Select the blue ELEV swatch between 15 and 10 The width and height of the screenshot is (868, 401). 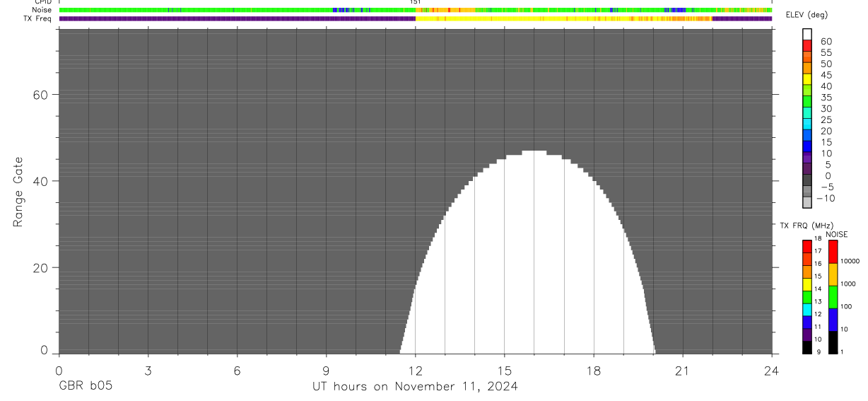pos(807,146)
